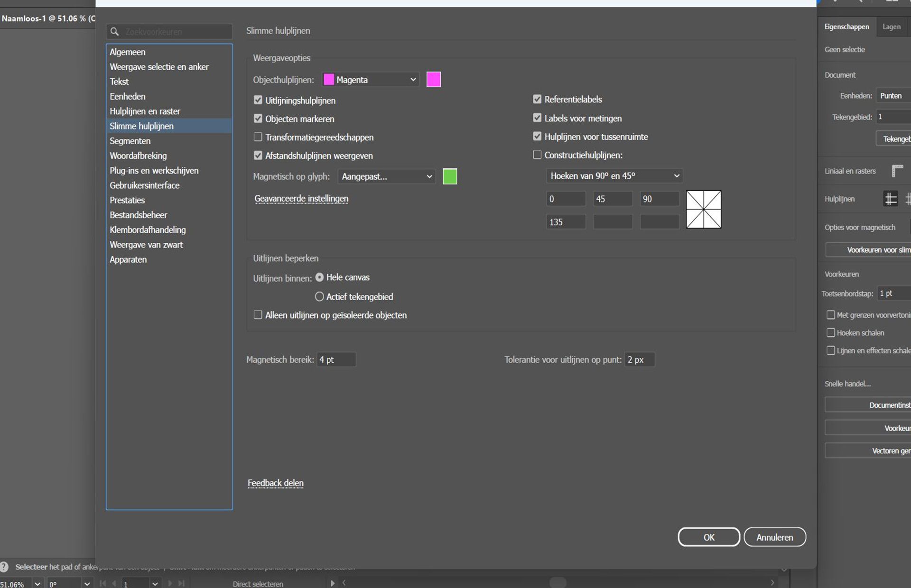Click the Magnetisch bereik input field

click(x=336, y=359)
